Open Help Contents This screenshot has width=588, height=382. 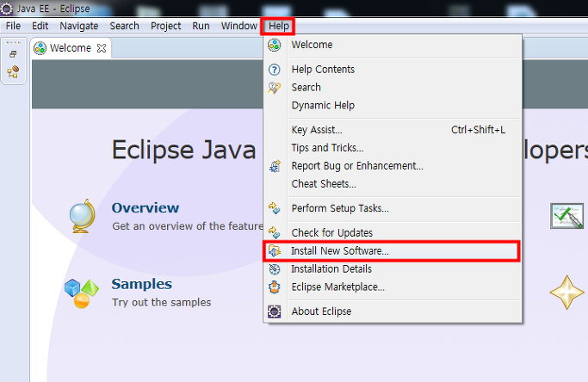tap(393, 70)
